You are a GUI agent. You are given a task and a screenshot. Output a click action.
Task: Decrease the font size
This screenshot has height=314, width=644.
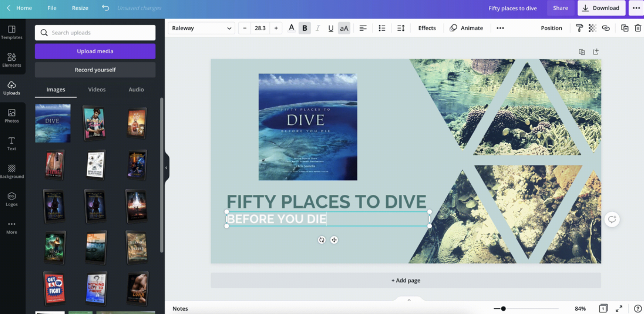click(x=245, y=28)
